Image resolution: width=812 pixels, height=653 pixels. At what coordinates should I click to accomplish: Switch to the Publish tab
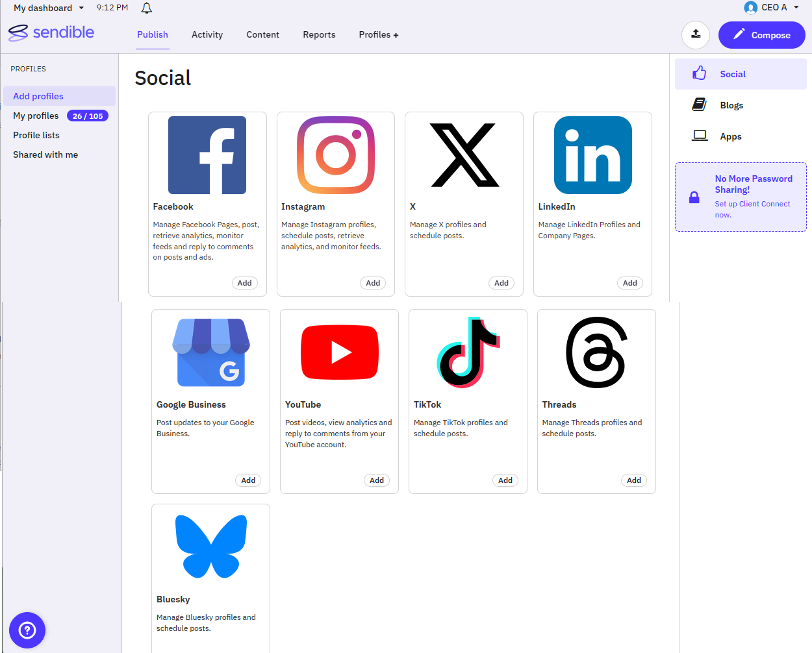pyautogui.click(x=153, y=34)
